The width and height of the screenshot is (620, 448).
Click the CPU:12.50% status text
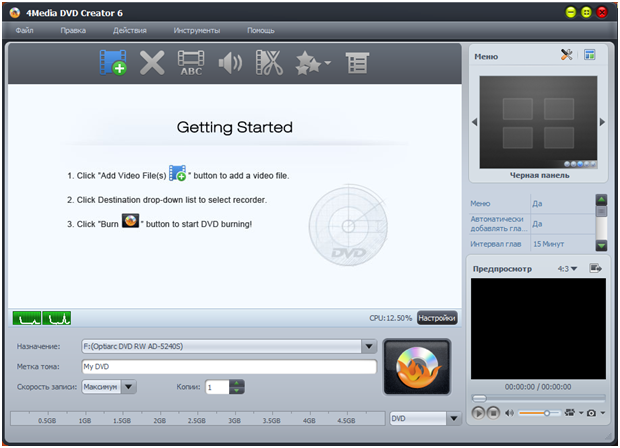(391, 318)
